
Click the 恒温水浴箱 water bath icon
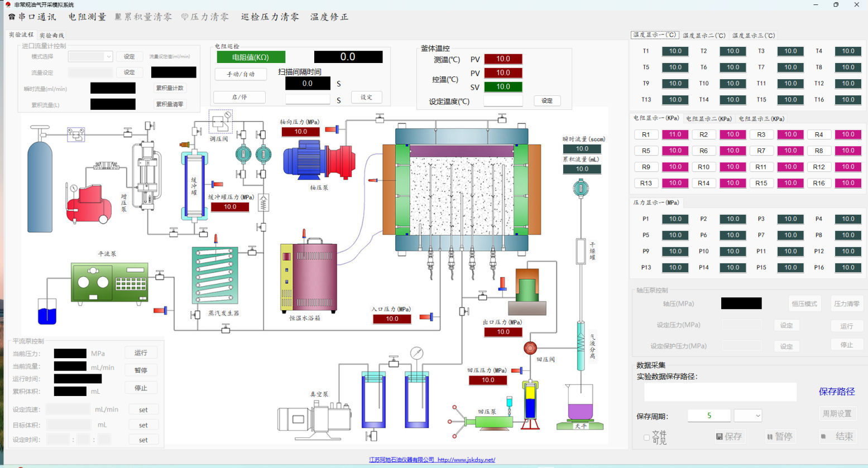click(x=309, y=277)
